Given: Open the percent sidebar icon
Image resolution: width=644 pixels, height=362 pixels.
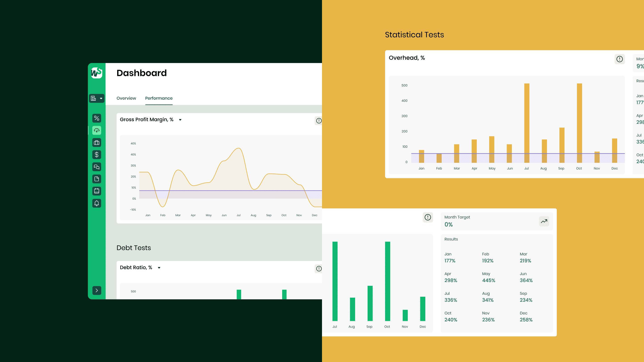Looking at the screenshot, I should [x=97, y=118].
